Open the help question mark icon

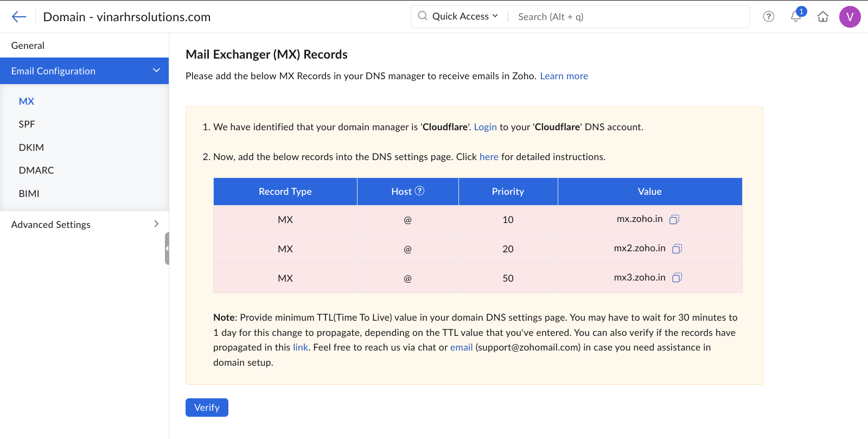pyautogui.click(x=768, y=17)
